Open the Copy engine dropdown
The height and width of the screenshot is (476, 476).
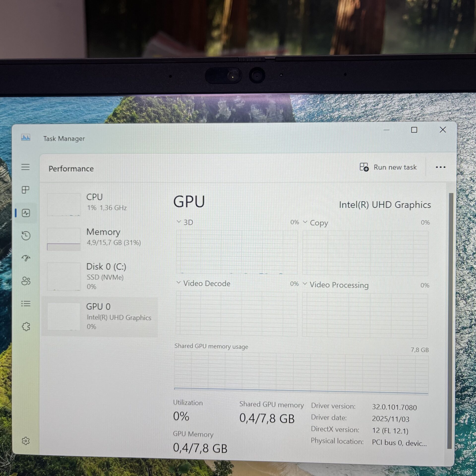click(315, 223)
